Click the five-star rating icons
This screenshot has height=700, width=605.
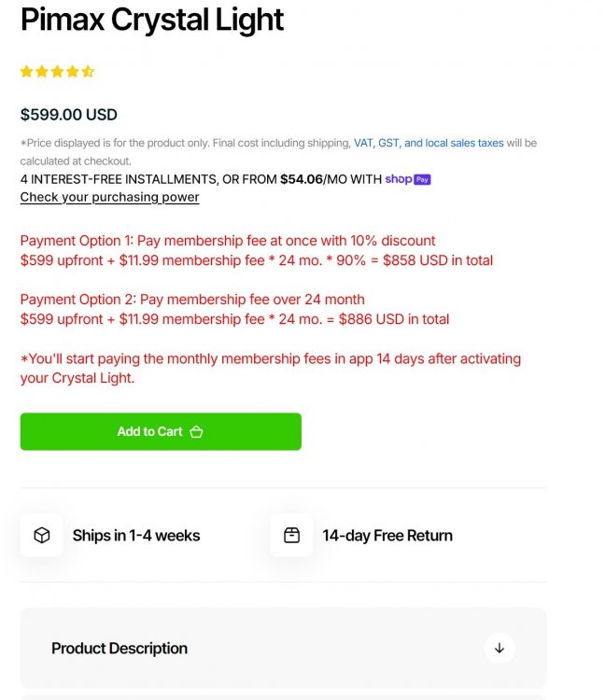(x=57, y=72)
